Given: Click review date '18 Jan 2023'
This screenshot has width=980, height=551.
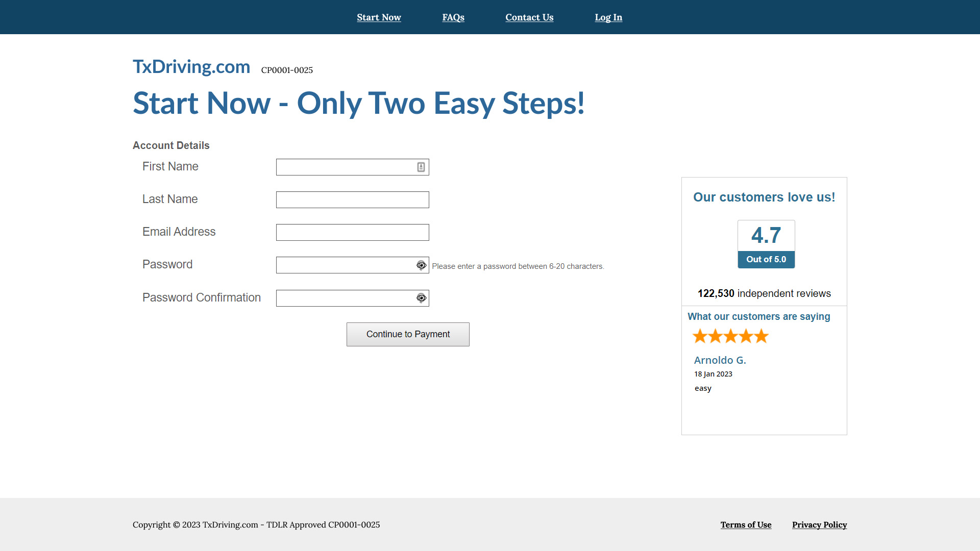Looking at the screenshot, I should tap(713, 374).
